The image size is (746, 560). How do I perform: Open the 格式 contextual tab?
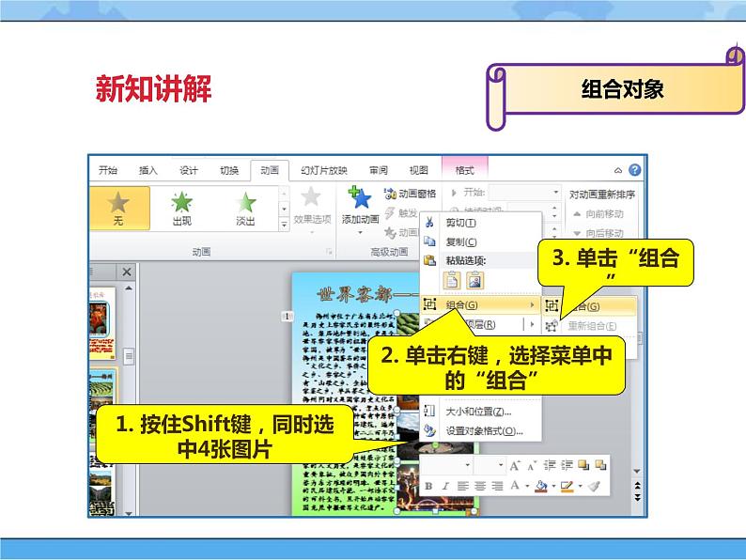point(464,170)
